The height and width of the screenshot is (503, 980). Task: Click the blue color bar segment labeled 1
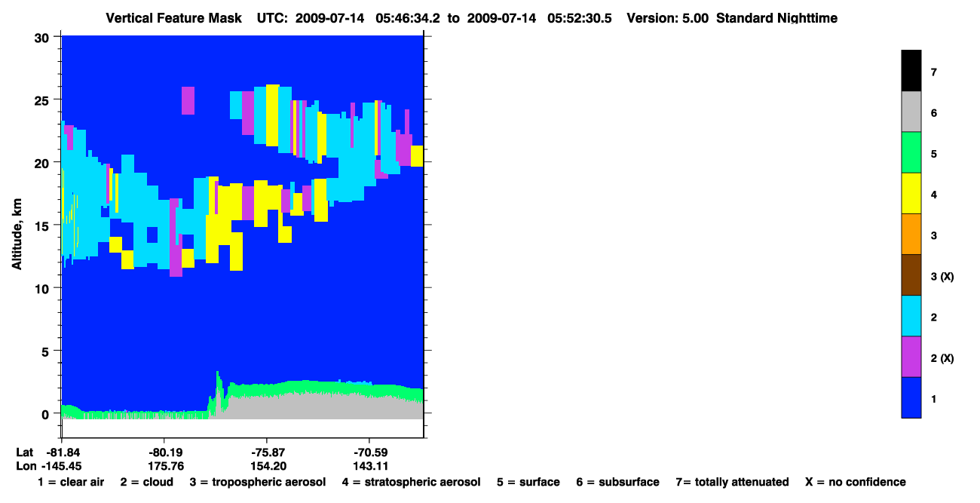point(911,397)
